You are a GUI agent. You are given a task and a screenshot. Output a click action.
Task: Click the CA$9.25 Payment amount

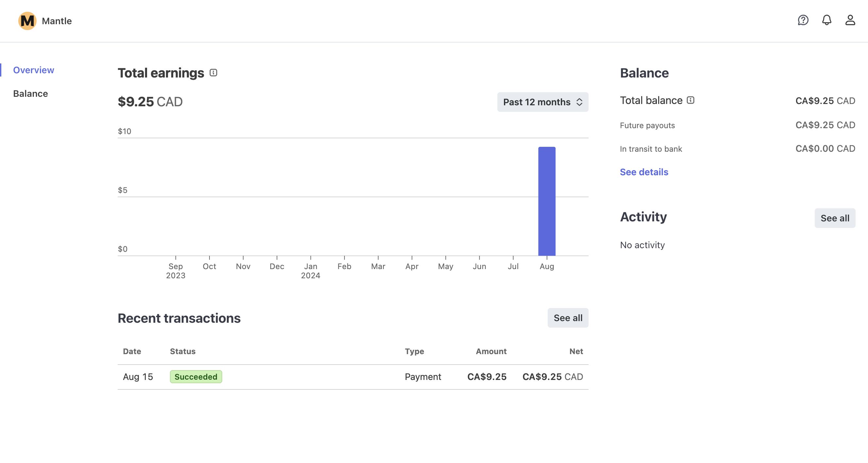pos(487,377)
